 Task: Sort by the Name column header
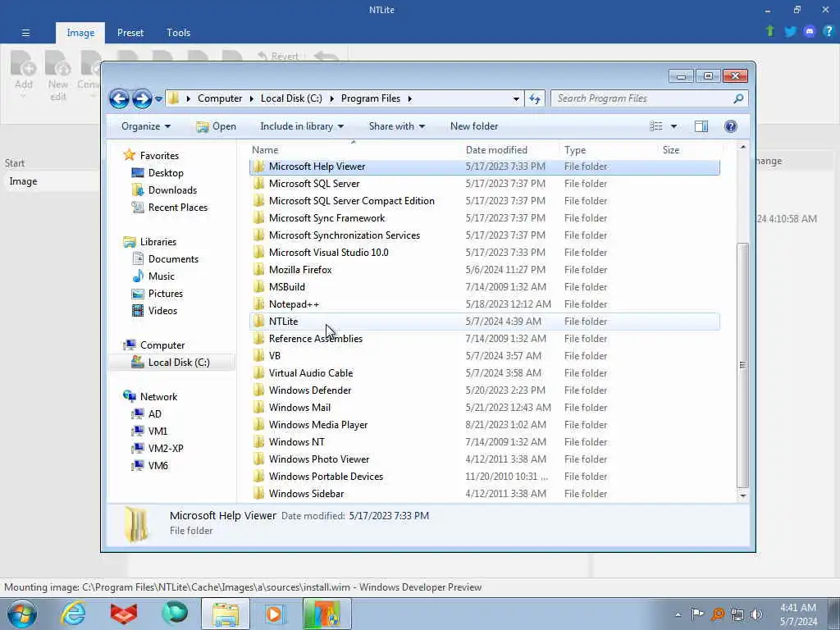(354, 150)
